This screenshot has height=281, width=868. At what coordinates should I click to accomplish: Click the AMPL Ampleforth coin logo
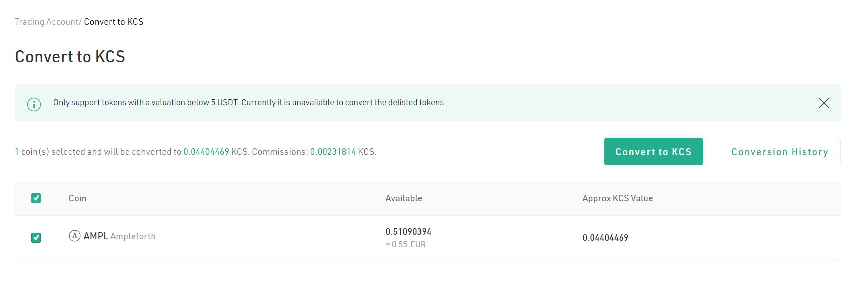(74, 236)
